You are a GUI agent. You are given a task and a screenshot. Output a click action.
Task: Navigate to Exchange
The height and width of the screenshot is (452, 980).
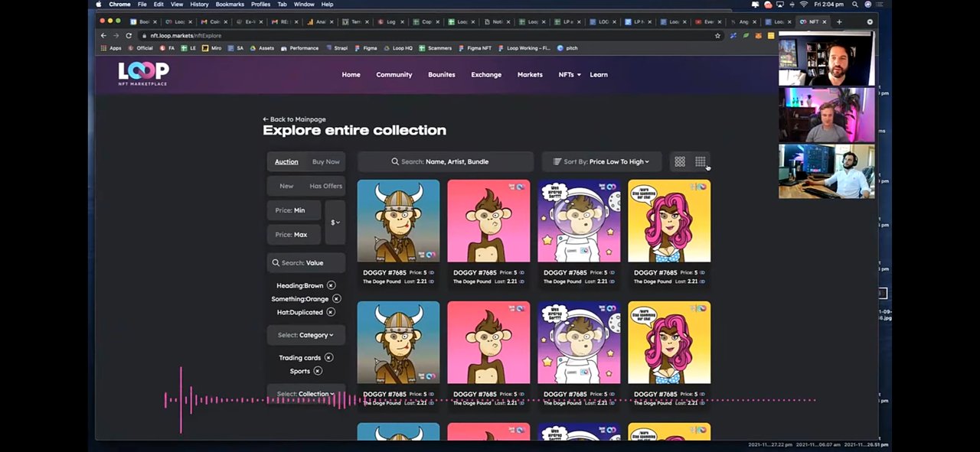[486, 75]
